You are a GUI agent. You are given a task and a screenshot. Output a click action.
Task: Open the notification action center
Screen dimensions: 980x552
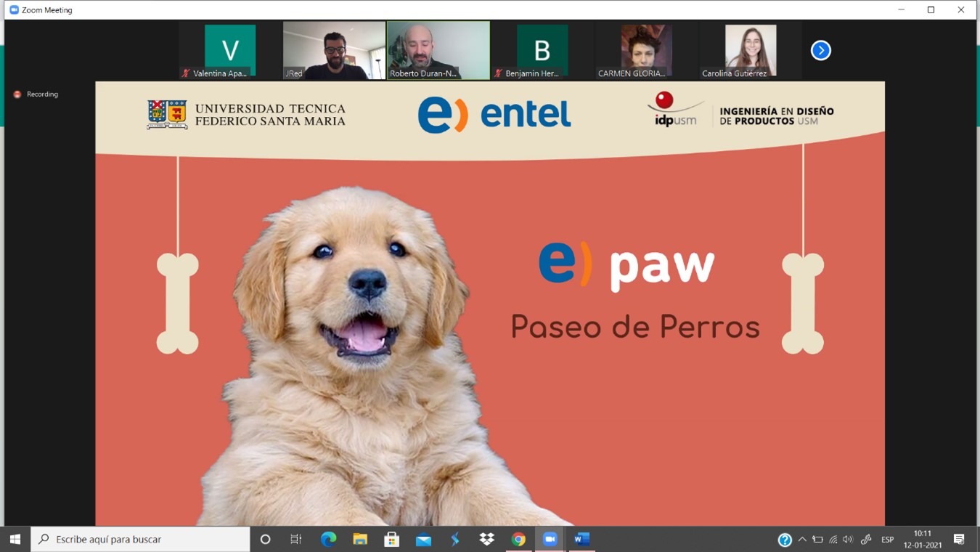(959, 539)
